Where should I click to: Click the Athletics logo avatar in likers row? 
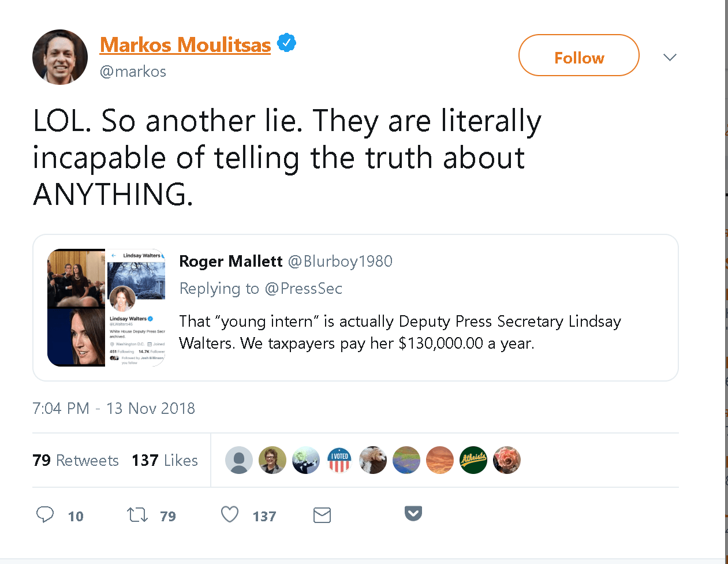[473, 460]
